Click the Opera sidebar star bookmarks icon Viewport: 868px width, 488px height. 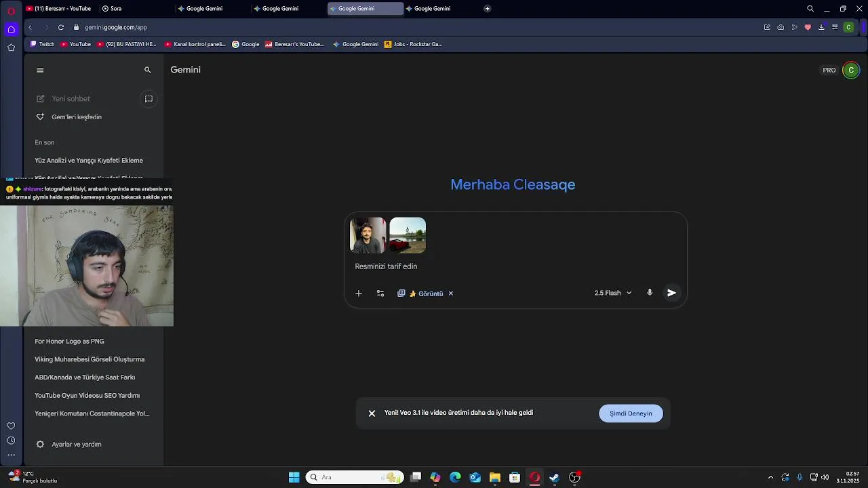(x=11, y=47)
